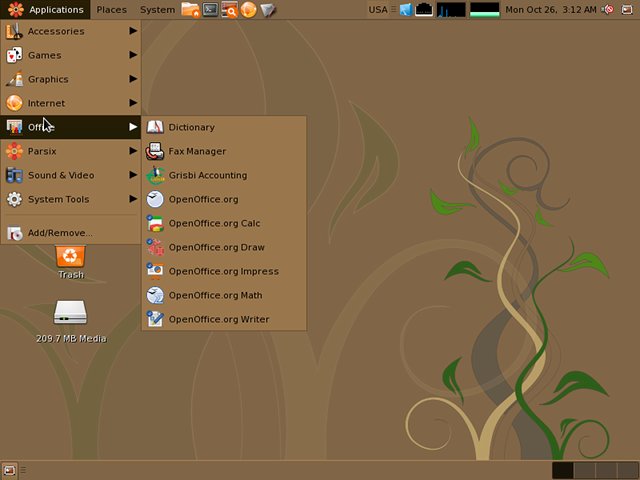Switch to the third workspace
The height and width of the screenshot is (480, 640).
tap(606, 471)
